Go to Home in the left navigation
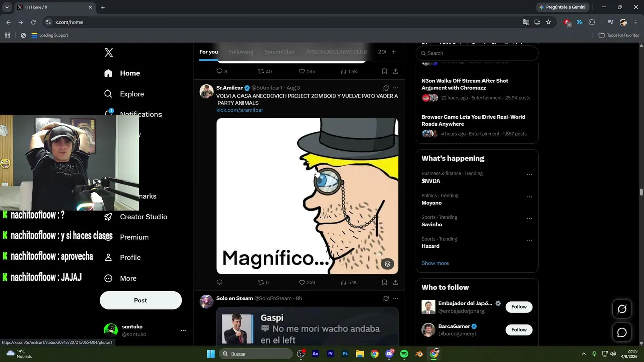Screen dimensions: 644x362 pos(122,73)
